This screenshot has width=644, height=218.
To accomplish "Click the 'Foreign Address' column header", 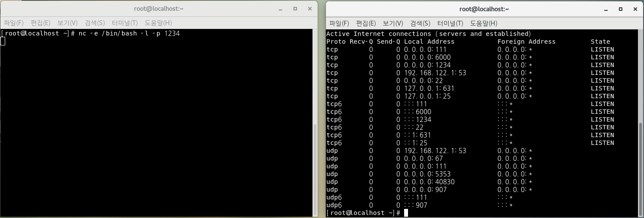I will (526, 42).
